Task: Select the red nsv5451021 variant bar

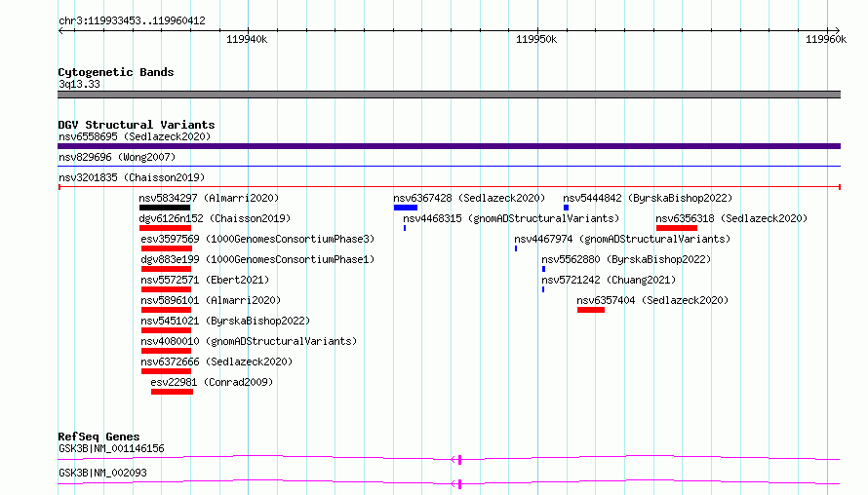Action: (166, 330)
